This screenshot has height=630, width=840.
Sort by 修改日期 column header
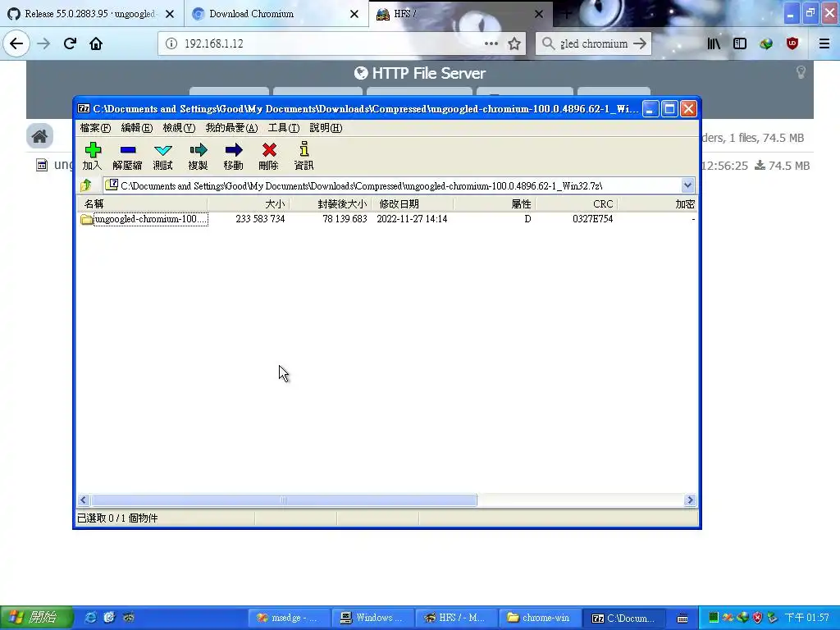click(413, 204)
